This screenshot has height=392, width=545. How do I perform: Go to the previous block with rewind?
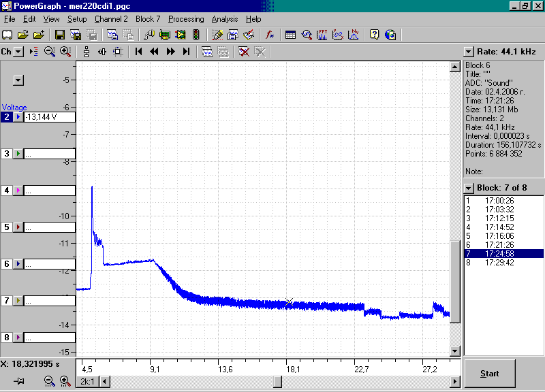[x=155, y=52]
